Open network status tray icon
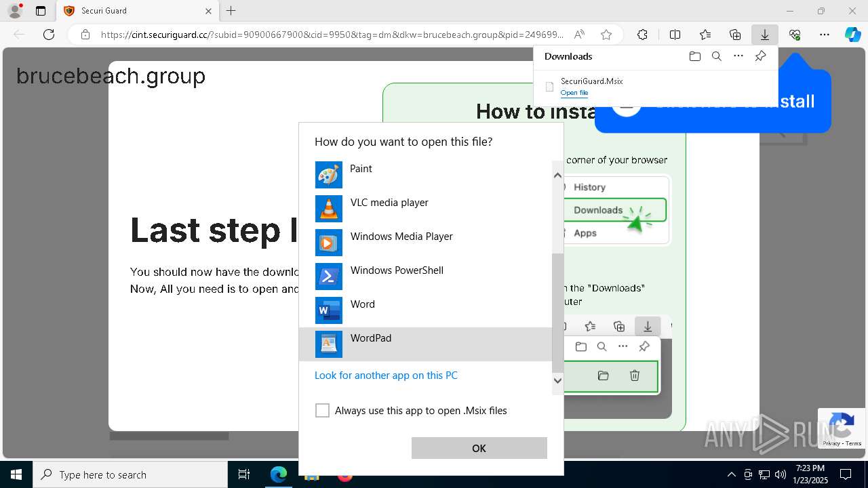This screenshot has width=868, height=488. coord(764,474)
